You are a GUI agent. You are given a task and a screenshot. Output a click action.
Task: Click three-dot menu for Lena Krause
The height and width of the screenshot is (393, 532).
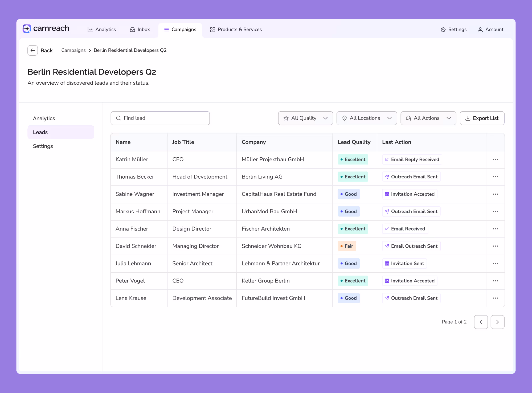point(495,298)
